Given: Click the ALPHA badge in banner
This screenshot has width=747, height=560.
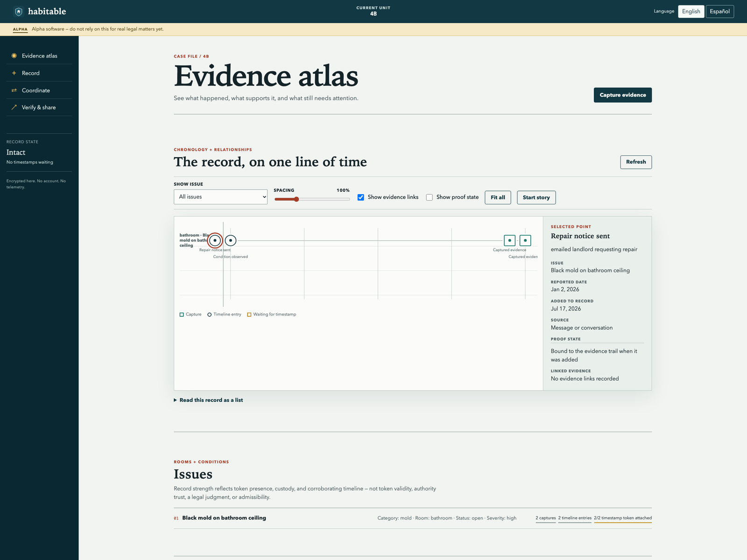Looking at the screenshot, I should pyautogui.click(x=20, y=29).
